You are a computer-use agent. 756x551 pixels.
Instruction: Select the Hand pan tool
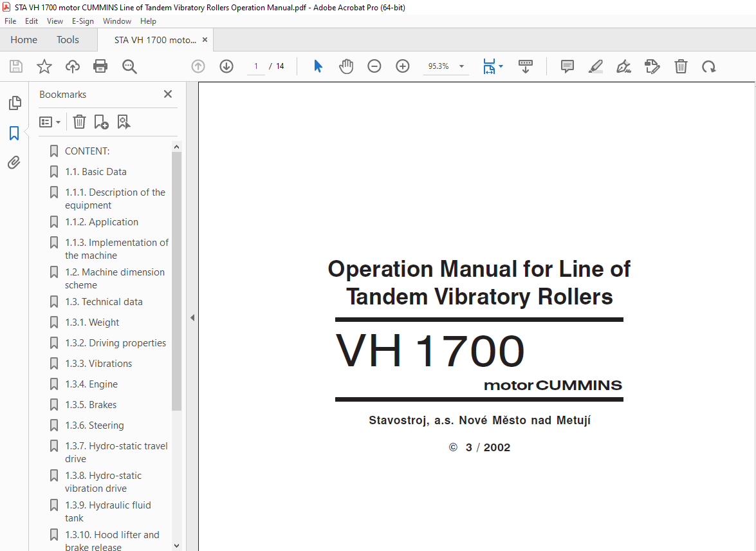[x=346, y=66]
